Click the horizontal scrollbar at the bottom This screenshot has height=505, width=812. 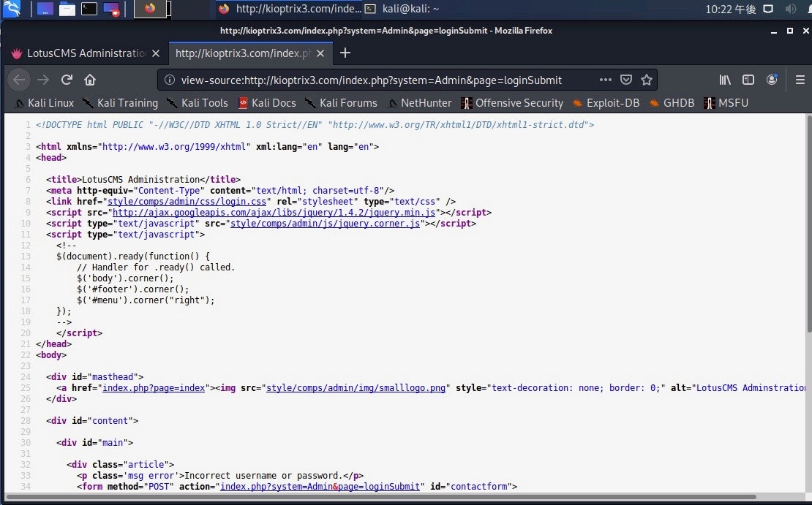click(380, 497)
